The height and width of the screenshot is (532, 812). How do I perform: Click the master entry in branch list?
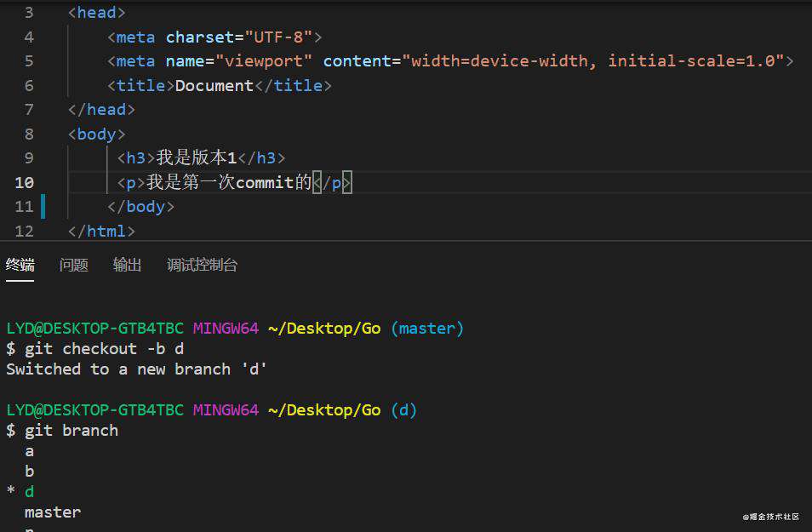point(53,512)
